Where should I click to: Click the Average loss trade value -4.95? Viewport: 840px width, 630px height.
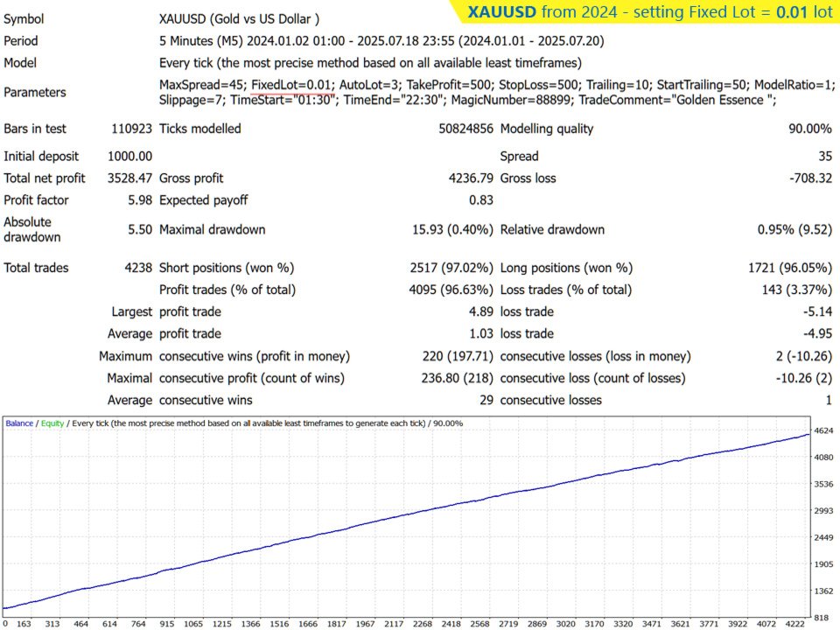click(817, 333)
